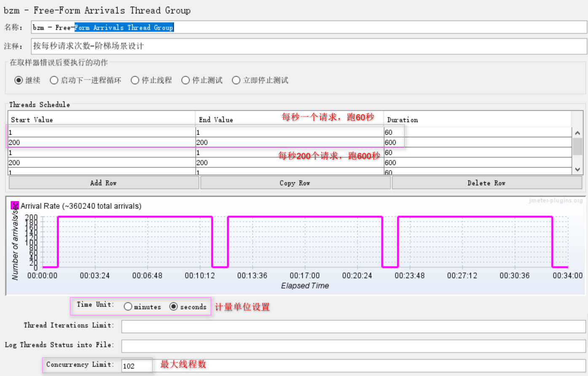Select End Value 200 in fourth schedule row
This screenshot has width=588, height=376.
290,163
